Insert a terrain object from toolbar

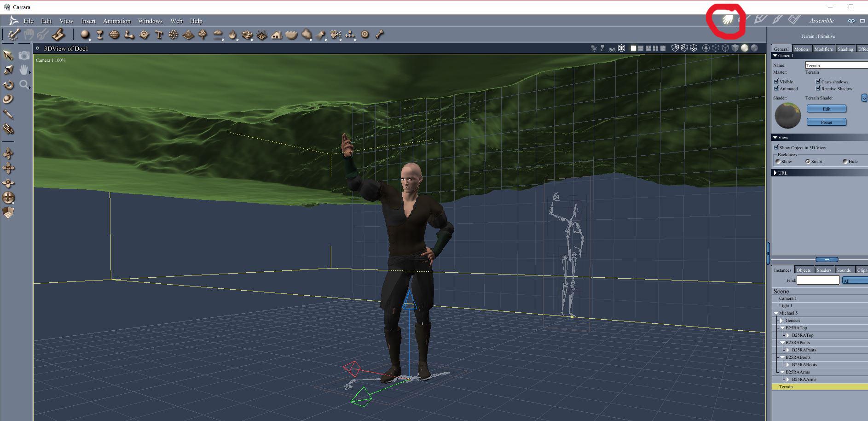(188, 35)
